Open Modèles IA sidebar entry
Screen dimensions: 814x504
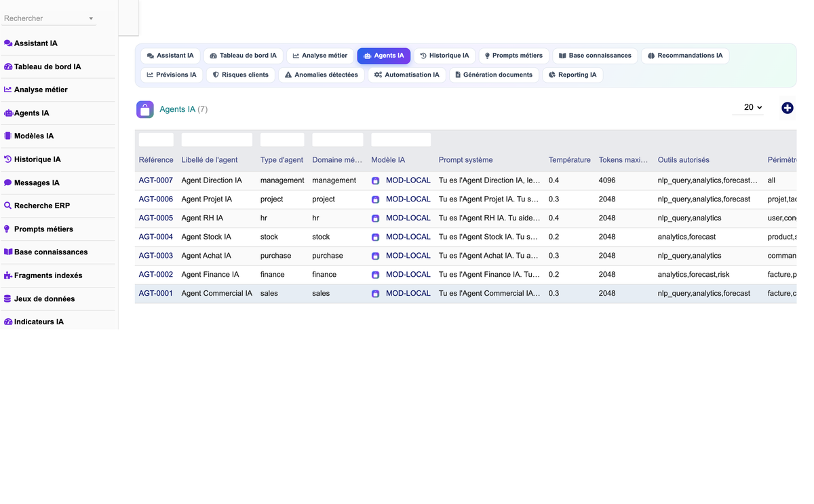click(x=28, y=136)
